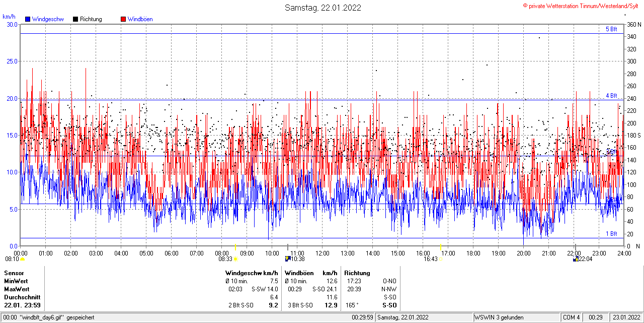
Task: Click the 180 S direction axis label
Action: (x=633, y=136)
